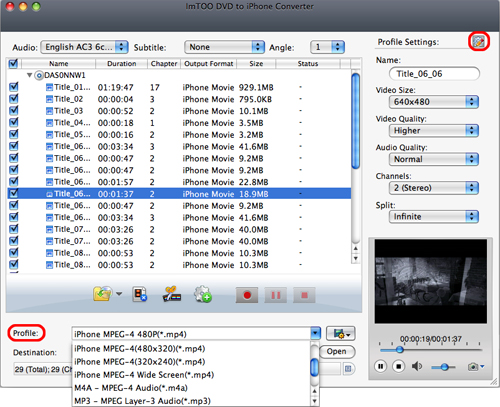This screenshot has width=500, height=407.
Task: Click the remove title film icon
Action: 139,294
